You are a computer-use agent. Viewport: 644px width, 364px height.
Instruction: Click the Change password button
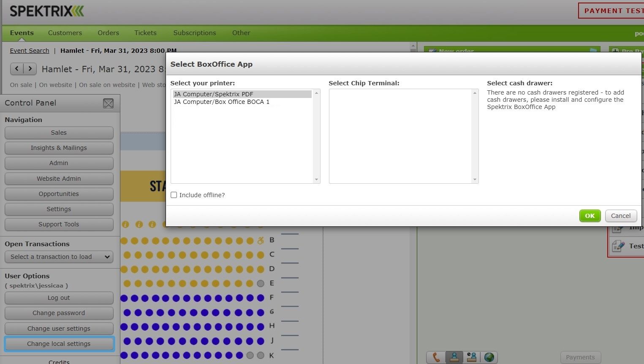click(x=59, y=313)
